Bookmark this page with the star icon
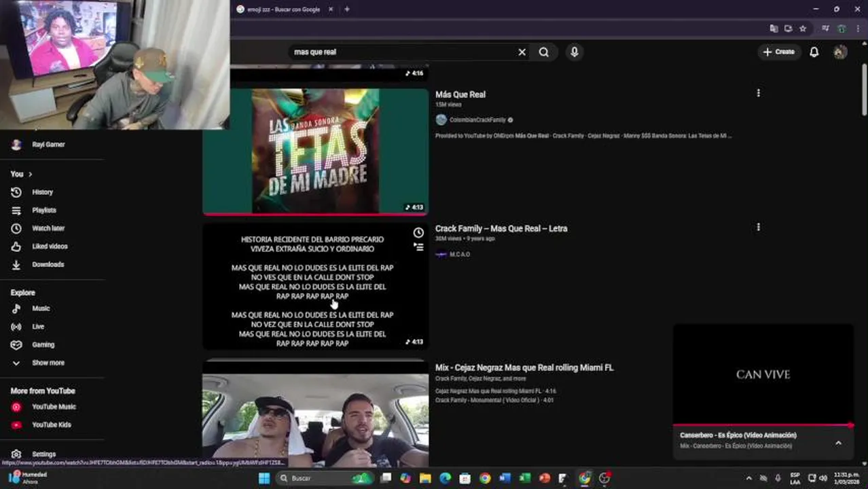Viewport: 868px width, 489px height. click(x=802, y=29)
